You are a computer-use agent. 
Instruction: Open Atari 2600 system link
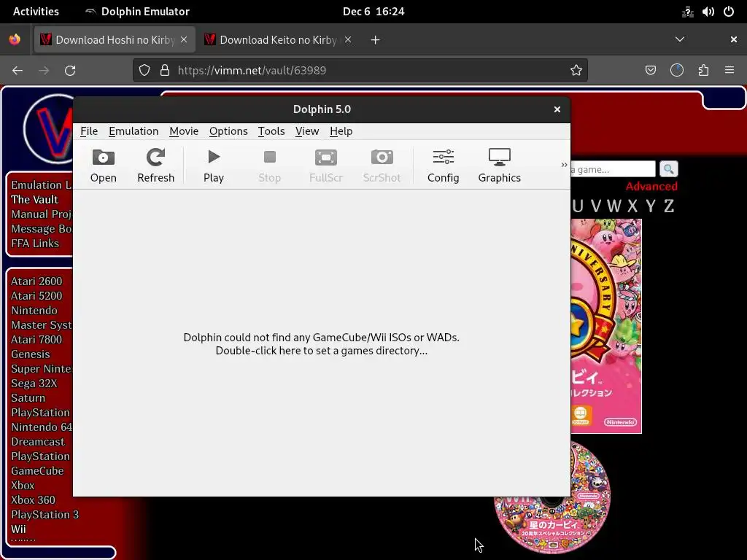(36, 281)
